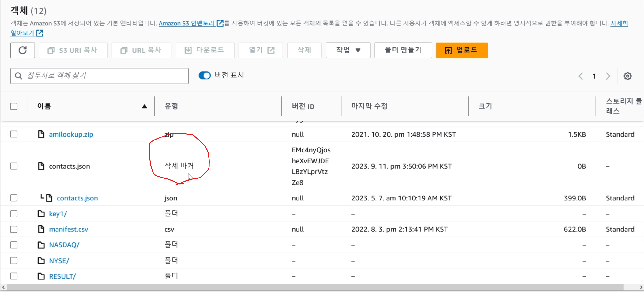Select the manifest.csv row checkbox

point(14,229)
